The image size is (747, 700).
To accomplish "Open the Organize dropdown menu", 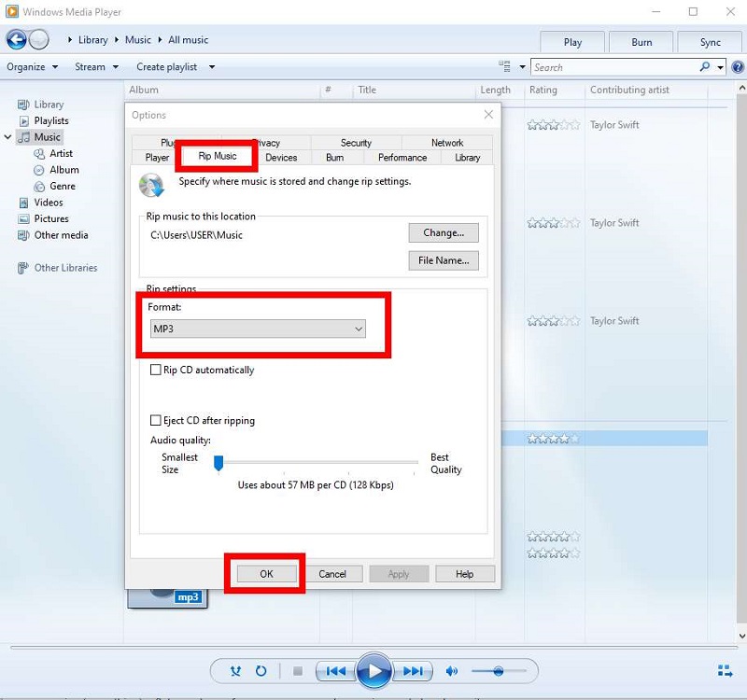I will click(32, 67).
